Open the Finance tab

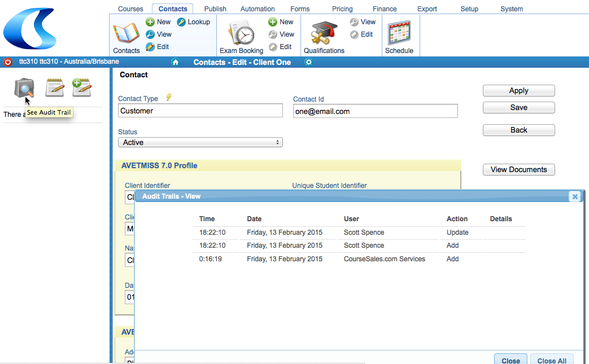pyautogui.click(x=385, y=8)
